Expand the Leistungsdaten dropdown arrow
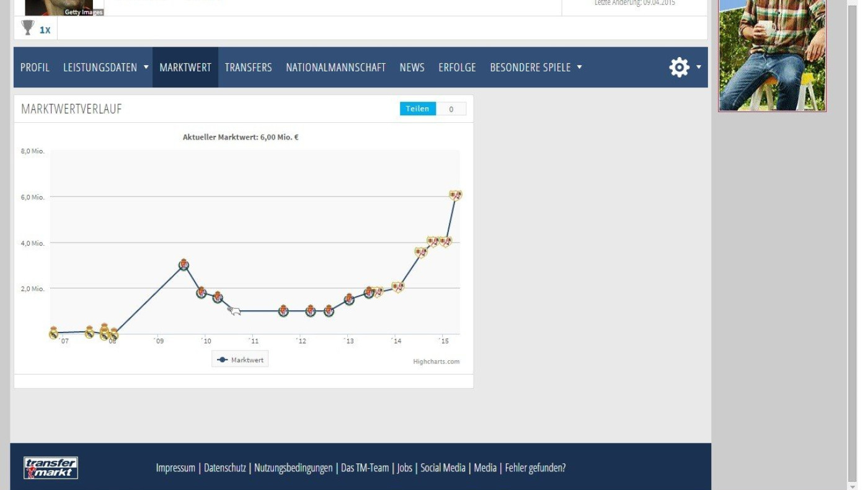This screenshot has width=868, height=490. click(146, 67)
